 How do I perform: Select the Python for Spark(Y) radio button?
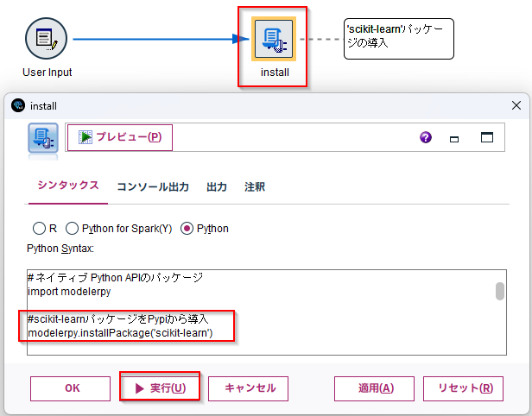(x=72, y=228)
